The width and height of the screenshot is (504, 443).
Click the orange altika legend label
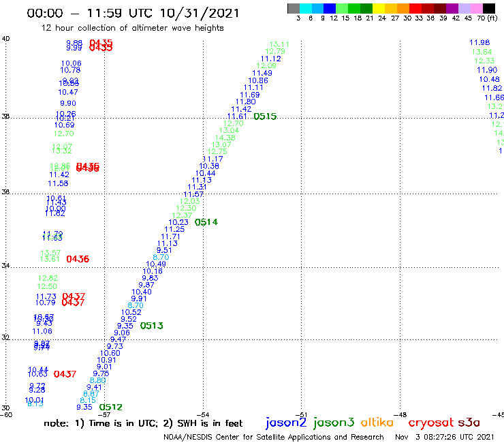(377, 423)
